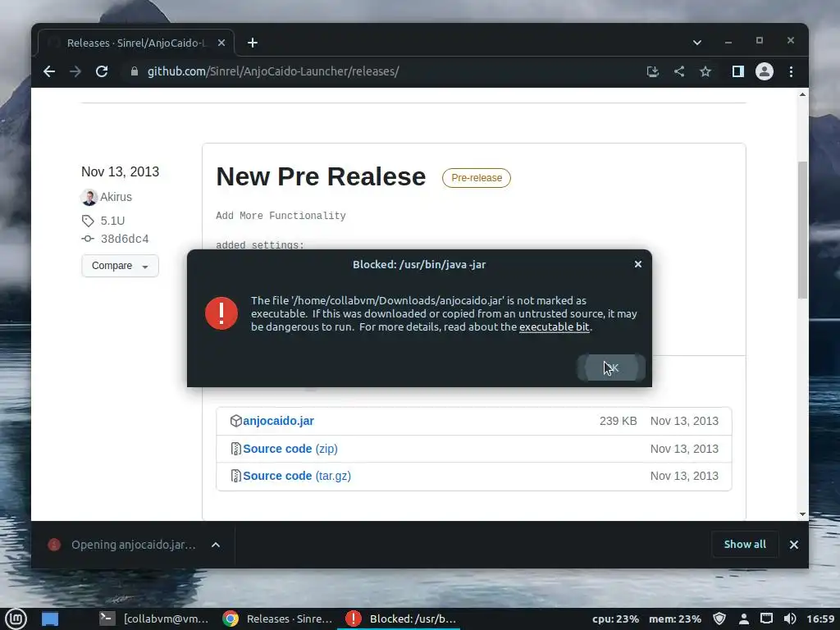840x630 pixels.
Task: Open the tab search dropdown arrow
Action: tap(697, 43)
